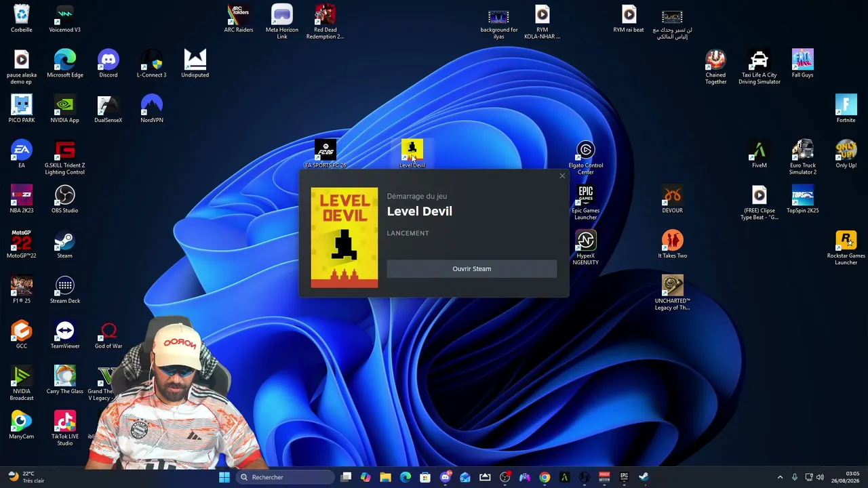Screen dimensions: 868x488
Task: Select the OBS Studio desktop shortcut
Action: (65, 199)
